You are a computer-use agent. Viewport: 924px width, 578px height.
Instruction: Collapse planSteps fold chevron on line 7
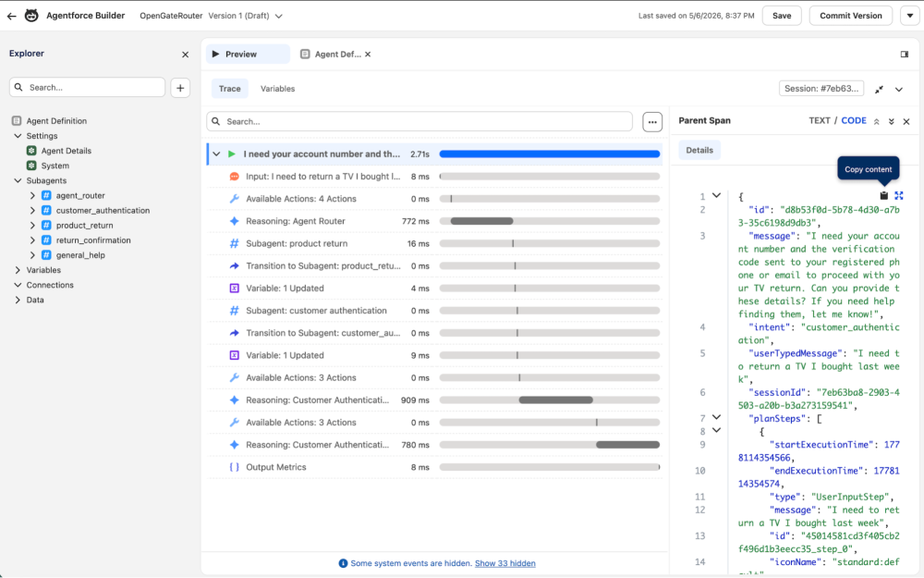pyautogui.click(x=717, y=417)
